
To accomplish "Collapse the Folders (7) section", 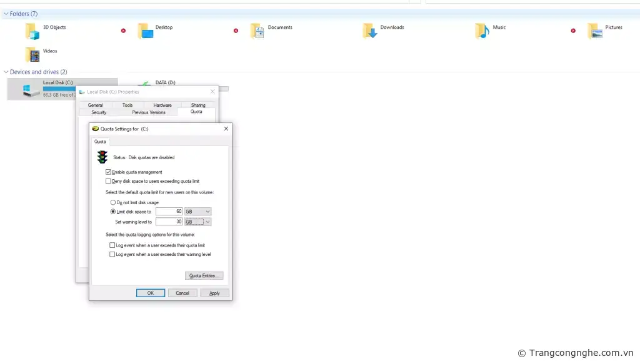I will pyautogui.click(x=6, y=14).
